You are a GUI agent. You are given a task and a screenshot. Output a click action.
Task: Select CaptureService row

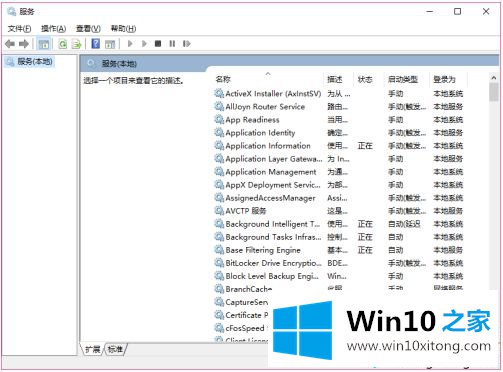click(x=241, y=302)
